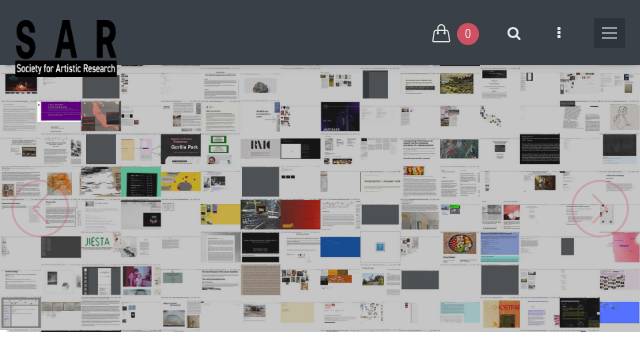Image resolution: width=640 pixels, height=360 pixels.
Task: Open the dark purple chart thumbnail
Action: tap(340, 116)
